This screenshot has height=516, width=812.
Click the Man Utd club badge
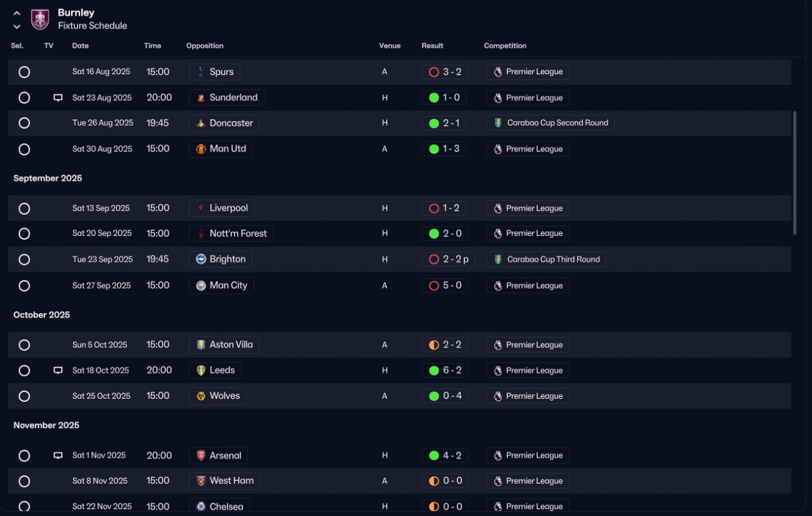(200, 149)
